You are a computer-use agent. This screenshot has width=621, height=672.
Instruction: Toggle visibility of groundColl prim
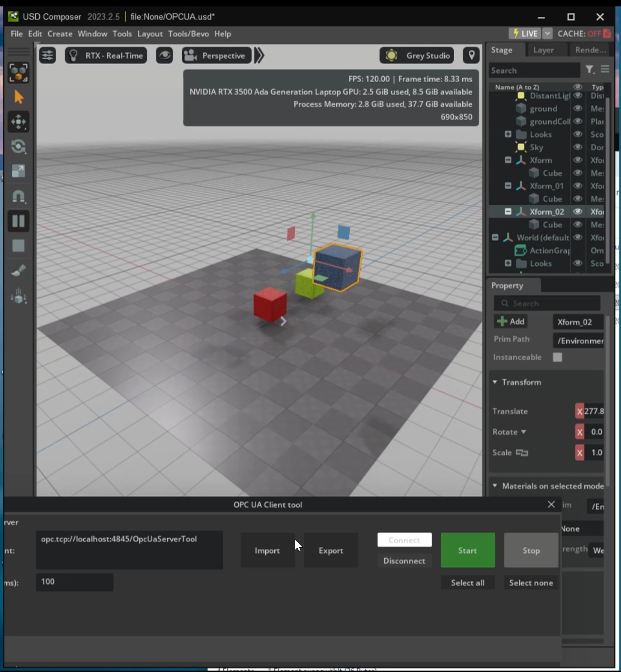click(578, 121)
